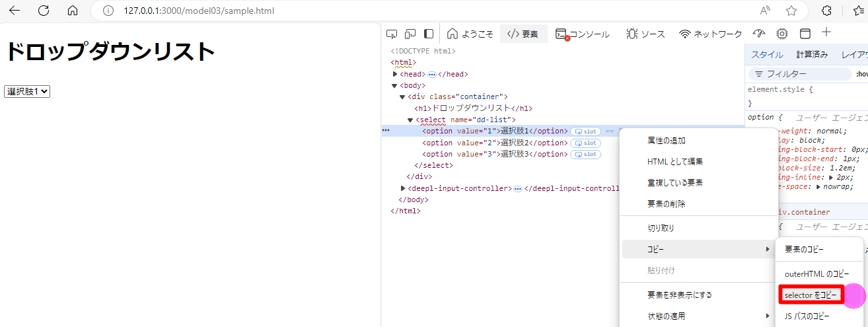Click the element.style rule text

point(780,89)
